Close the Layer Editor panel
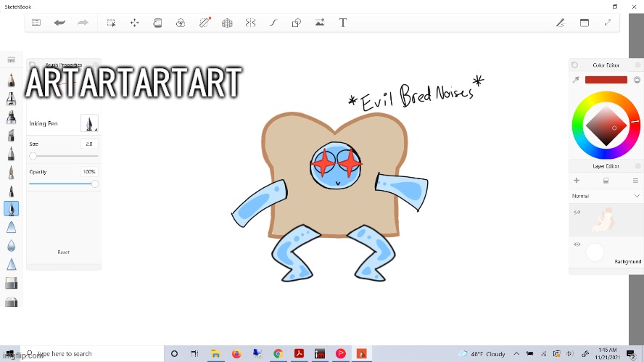Viewport: 644px width, 362px height. point(637,166)
